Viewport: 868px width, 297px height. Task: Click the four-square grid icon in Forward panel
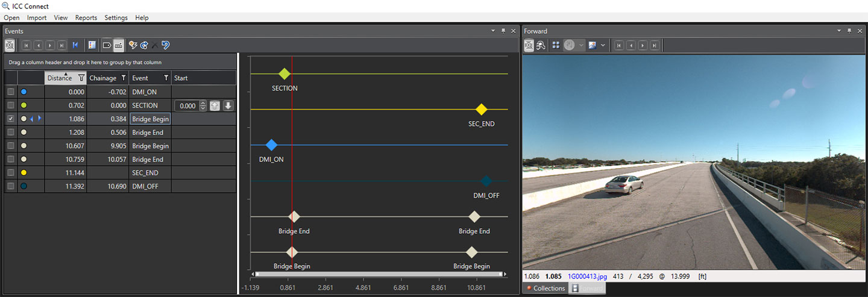coord(556,45)
